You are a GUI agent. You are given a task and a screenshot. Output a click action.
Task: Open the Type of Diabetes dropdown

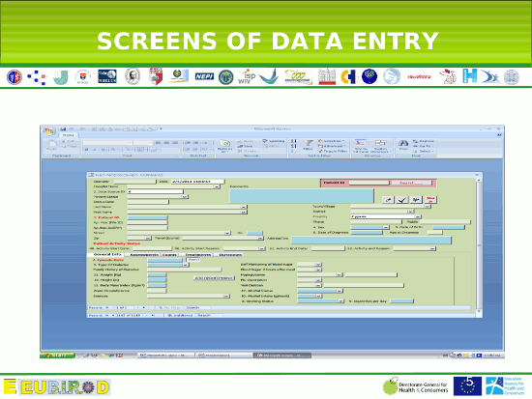186,265
